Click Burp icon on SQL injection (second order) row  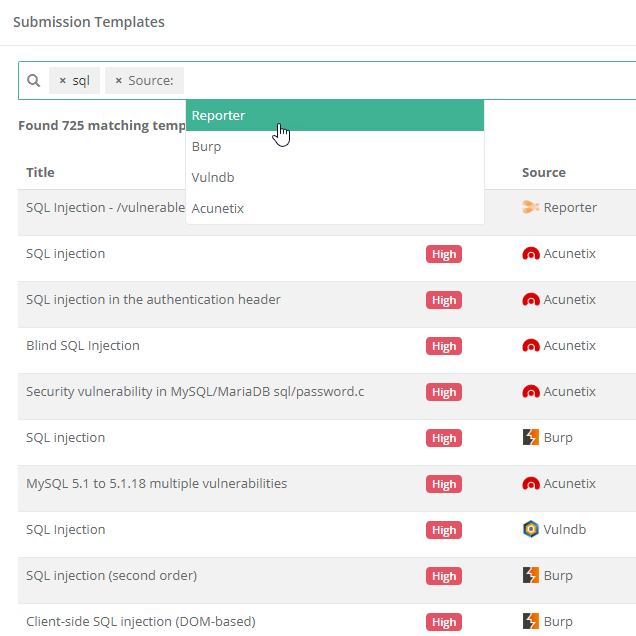531,575
